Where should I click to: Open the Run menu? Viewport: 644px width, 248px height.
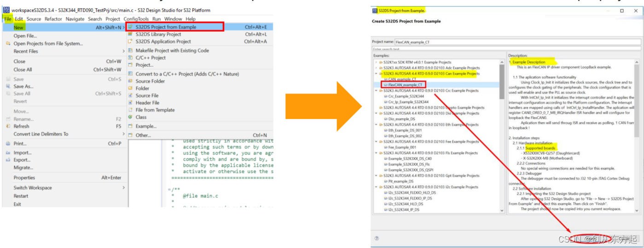pos(157,19)
